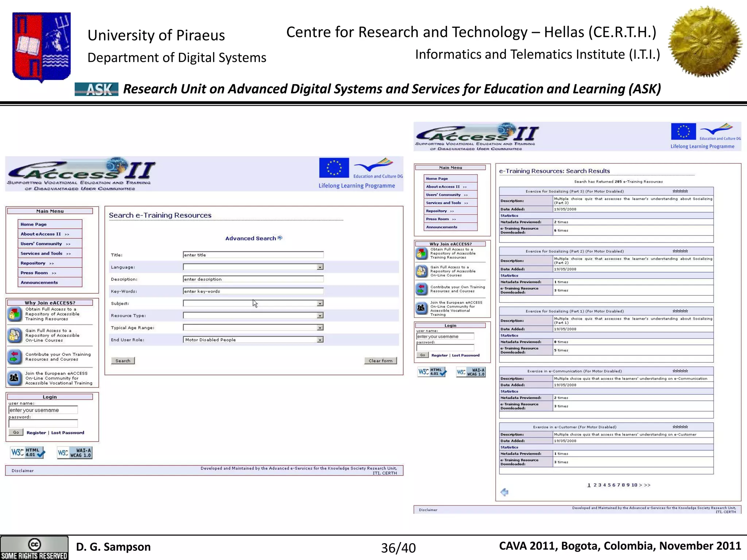Viewport: 747px width, 560px height.
Task: Click the Disclaimer link in left page footer
Action: point(23,471)
